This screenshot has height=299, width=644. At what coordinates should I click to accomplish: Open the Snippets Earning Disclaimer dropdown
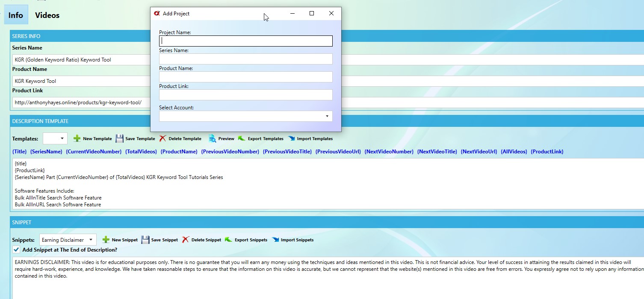tap(68, 240)
